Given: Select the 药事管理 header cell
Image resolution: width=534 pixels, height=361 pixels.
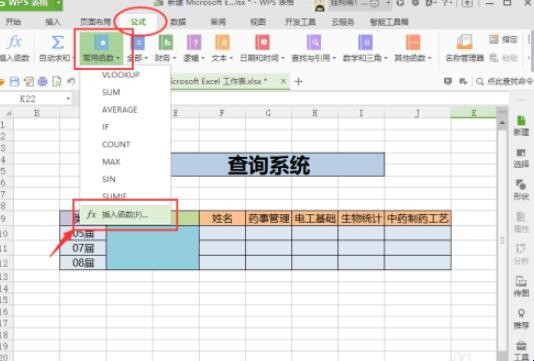Looking at the screenshot, I should (268, 218).
